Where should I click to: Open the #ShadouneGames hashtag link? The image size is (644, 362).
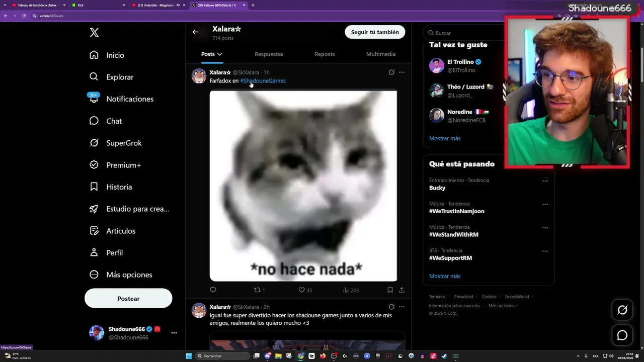263,81
